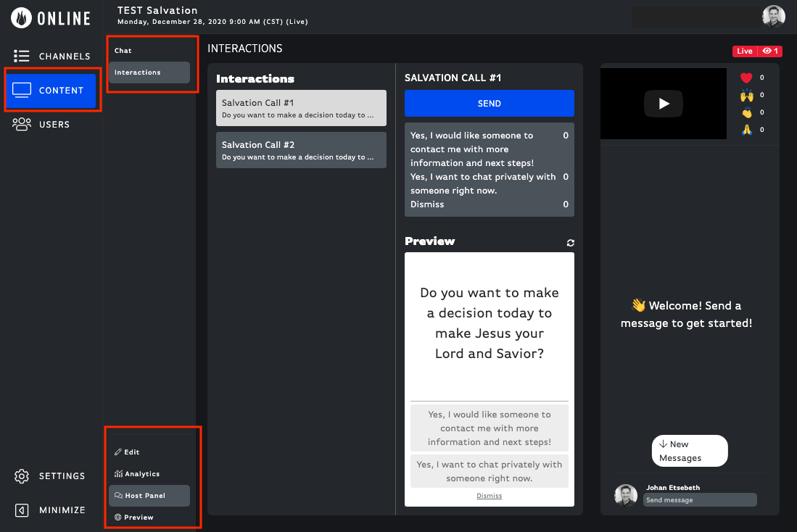This screenshot has height=532, width=797.
Task: Click the TEST Salvation event title
Action: [157, 10]
